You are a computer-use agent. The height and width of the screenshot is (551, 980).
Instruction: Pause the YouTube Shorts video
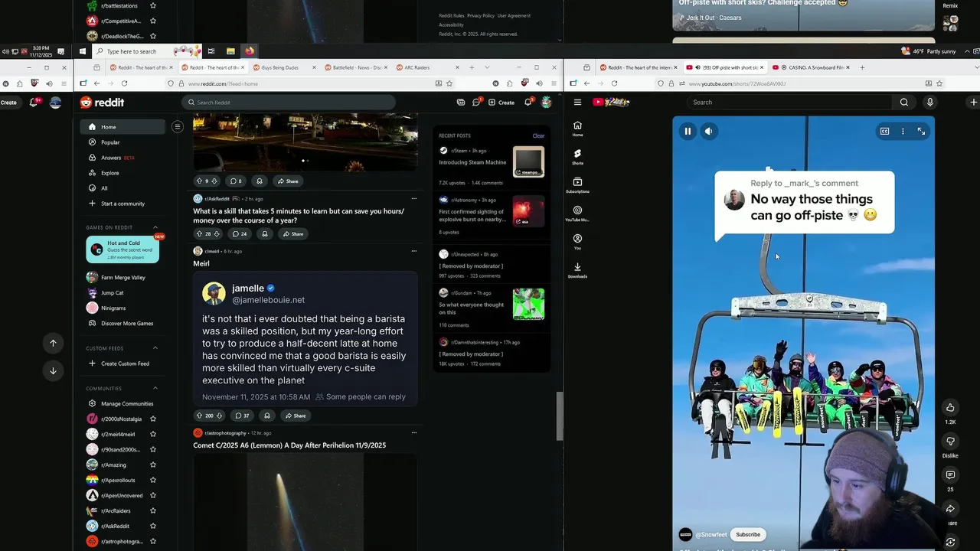click(688, 131)
